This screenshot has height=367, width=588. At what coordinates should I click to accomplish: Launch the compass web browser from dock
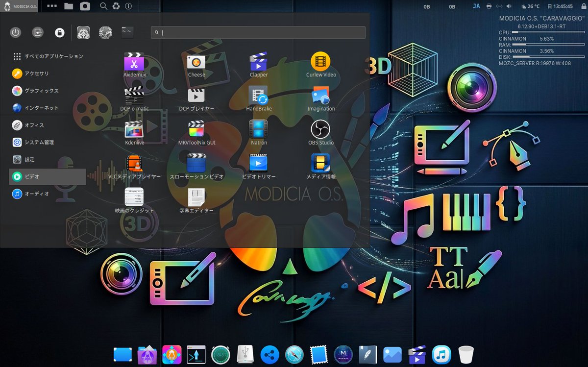tap(294, 354)
